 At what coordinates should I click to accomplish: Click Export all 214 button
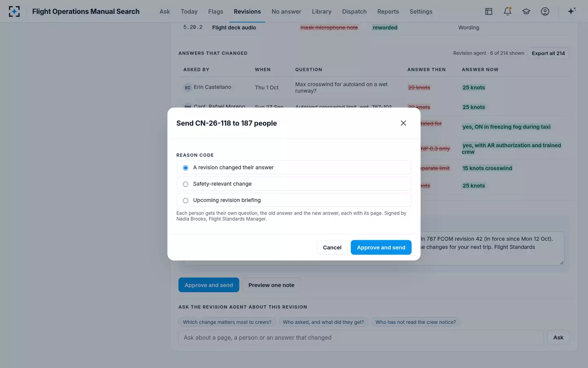click(548, 53)
